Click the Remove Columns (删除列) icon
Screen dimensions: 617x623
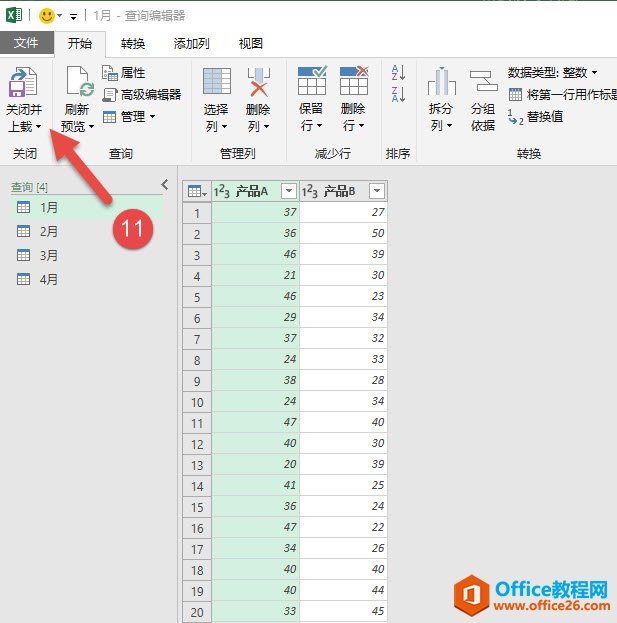click(258, 84)
